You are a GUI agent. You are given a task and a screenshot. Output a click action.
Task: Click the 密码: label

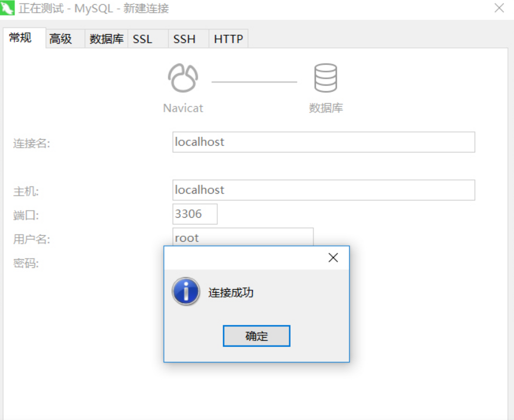(26, 263)
